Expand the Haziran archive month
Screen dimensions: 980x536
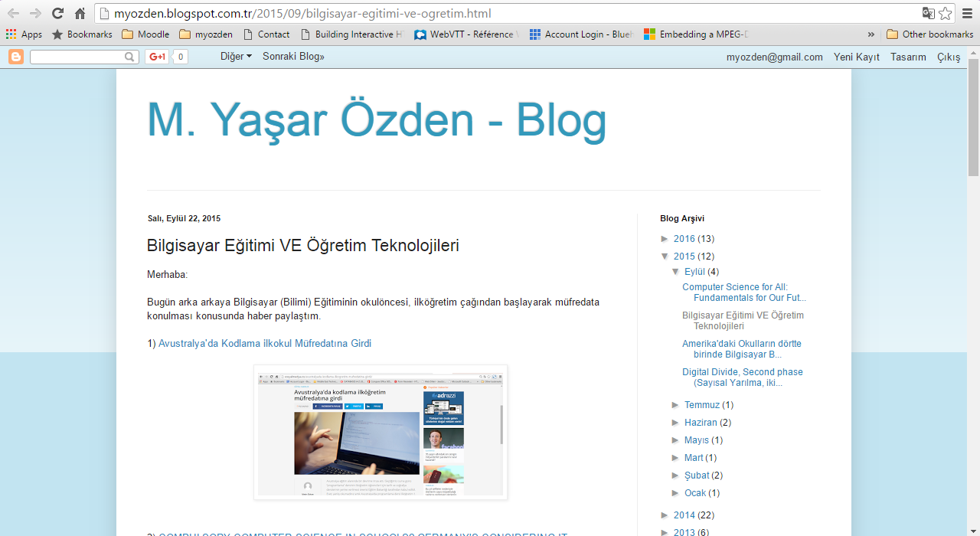pyautogui.click(x=676, y=423)
